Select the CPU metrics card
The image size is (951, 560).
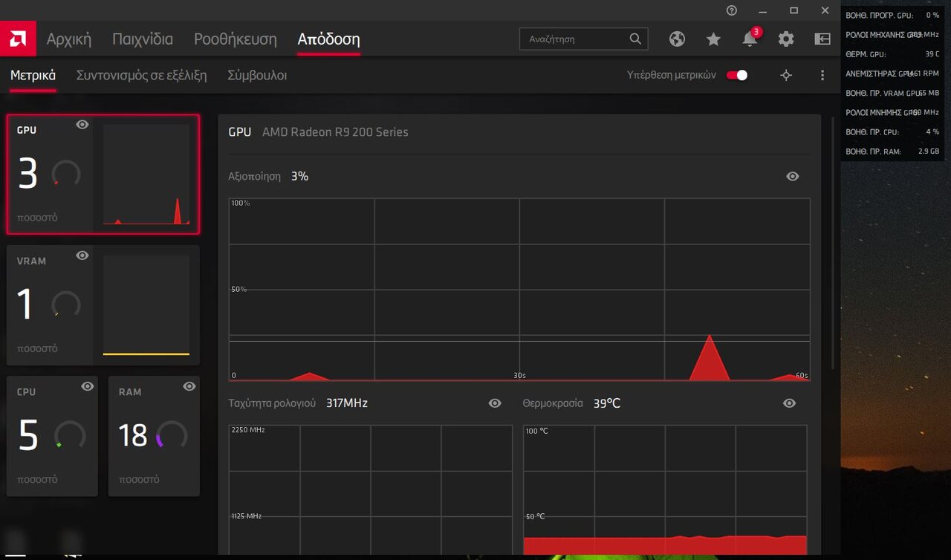pos(52,436)
